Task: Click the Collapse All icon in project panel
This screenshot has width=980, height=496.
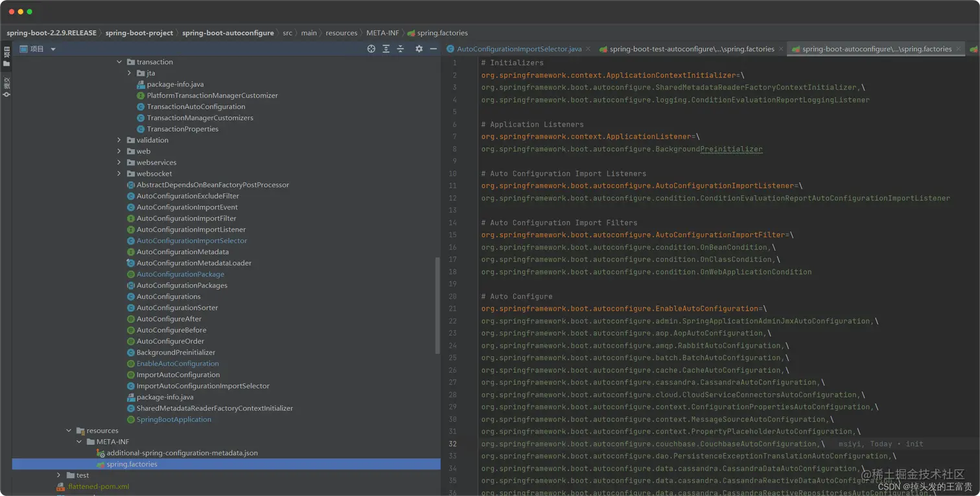Action: [400, 49]
